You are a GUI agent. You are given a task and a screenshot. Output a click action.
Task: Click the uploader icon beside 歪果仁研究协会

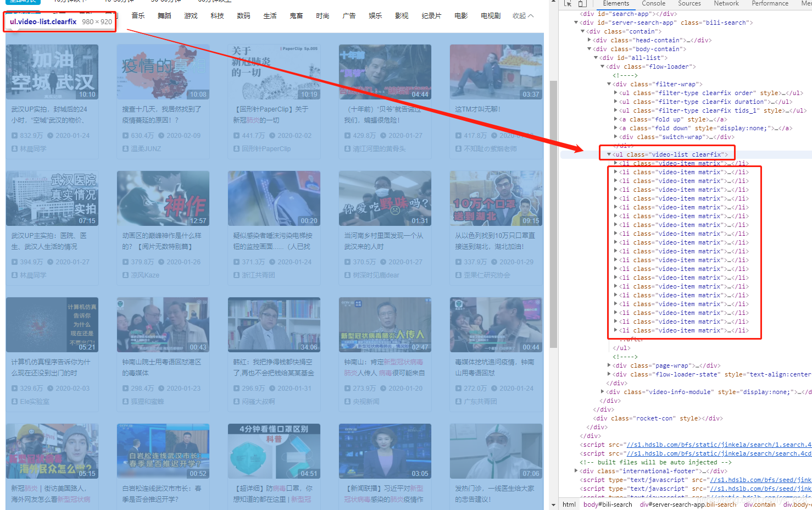click(x=458, y=275)
